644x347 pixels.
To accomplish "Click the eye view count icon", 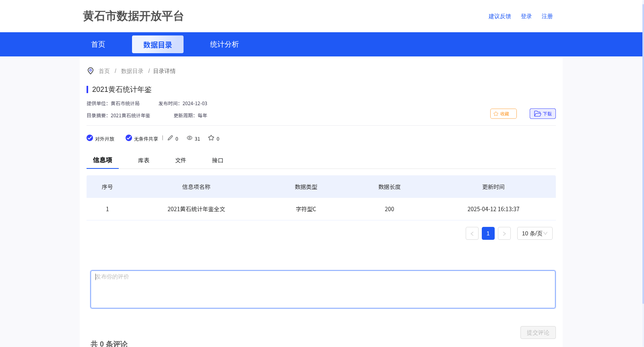I will click(190, 138).
